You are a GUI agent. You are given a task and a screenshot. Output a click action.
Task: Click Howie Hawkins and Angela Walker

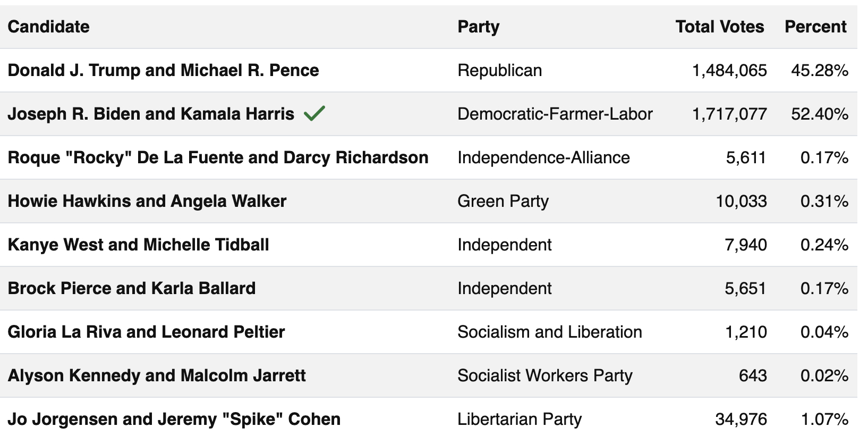click(x=147, y=201)
